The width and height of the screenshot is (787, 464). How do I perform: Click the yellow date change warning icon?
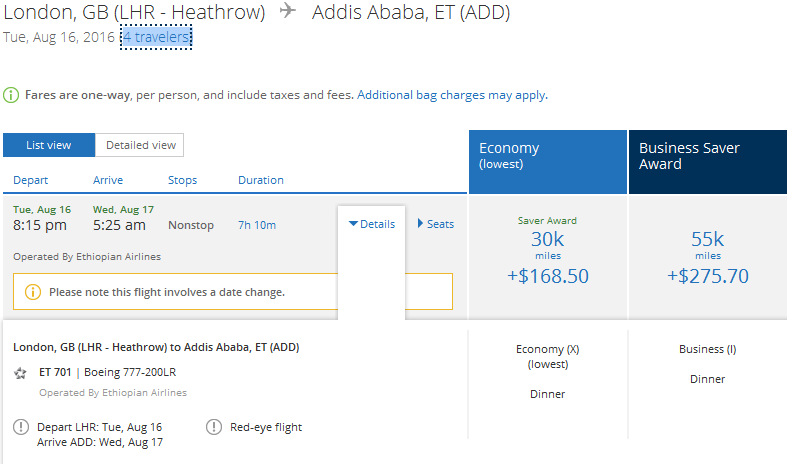pyautogui.click(x=32, y=292)
